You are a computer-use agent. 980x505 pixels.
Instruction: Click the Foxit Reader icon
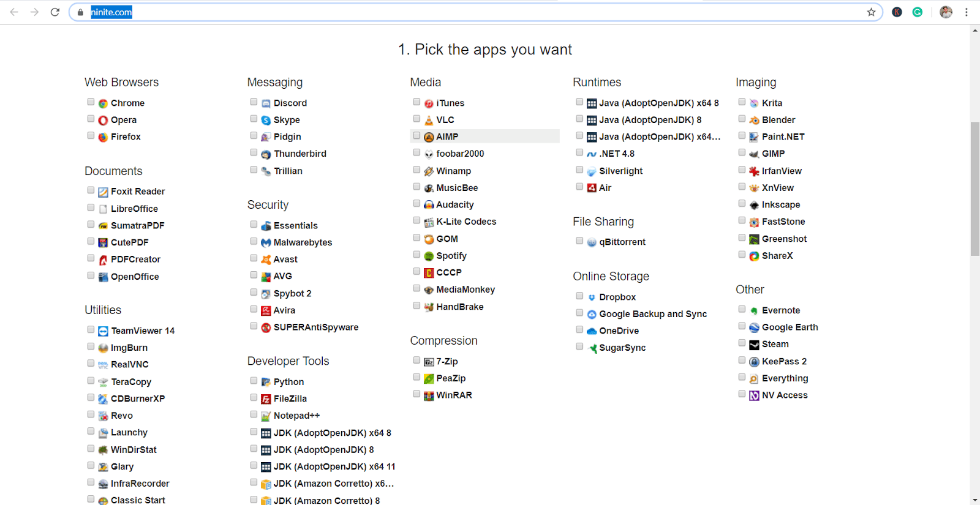tap(103, 192)
